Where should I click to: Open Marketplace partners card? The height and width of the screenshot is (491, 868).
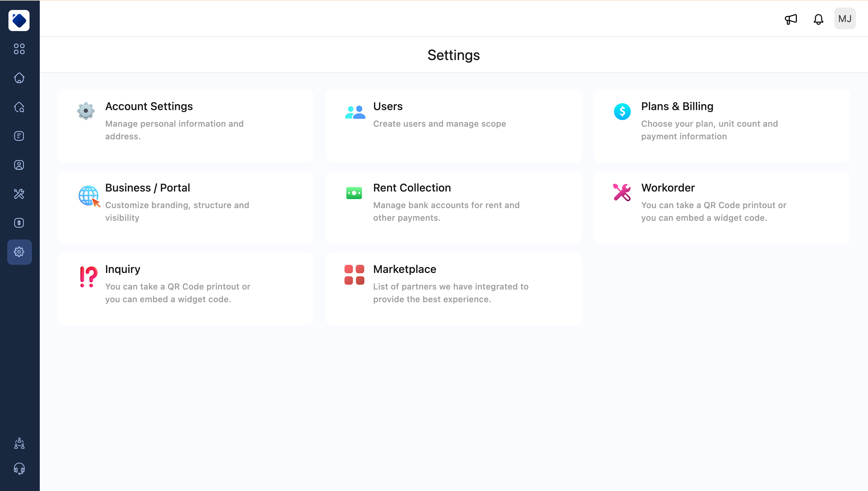tap(453, 289)
